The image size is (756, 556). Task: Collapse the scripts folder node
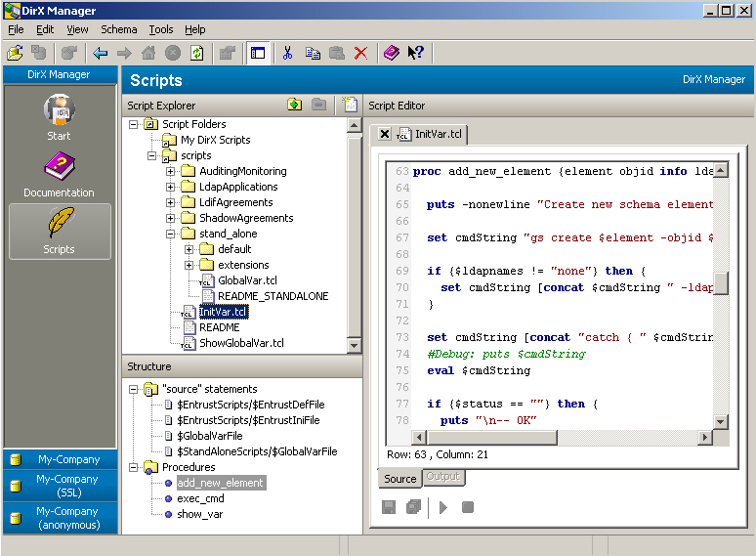tap(151, 155)
